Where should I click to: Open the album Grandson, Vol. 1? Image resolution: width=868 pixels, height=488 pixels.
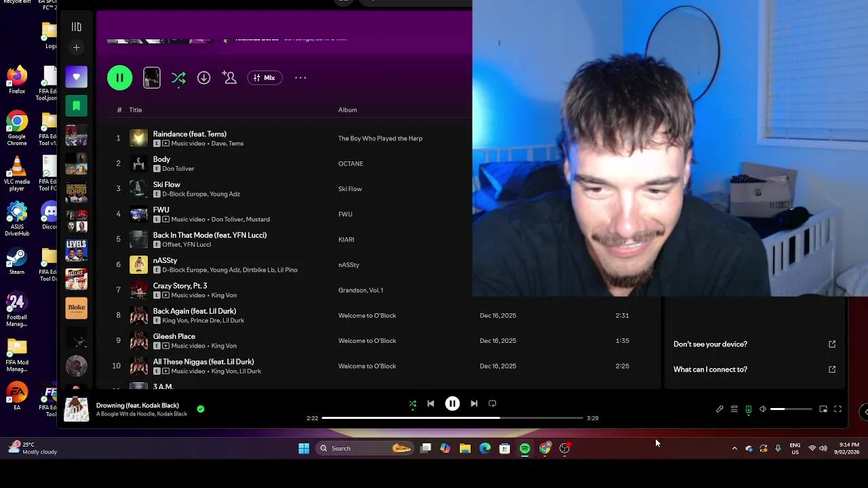[361, 290]
